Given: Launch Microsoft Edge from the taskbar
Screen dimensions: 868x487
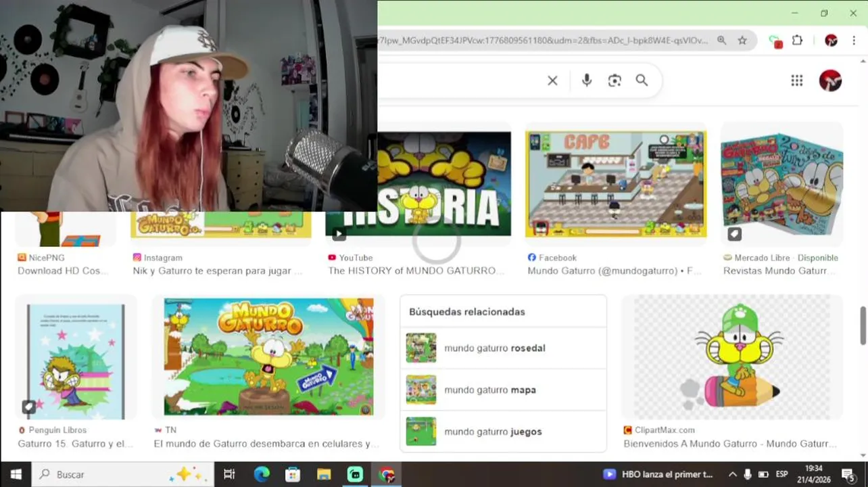Looking at the screenshot, I should [x=262, y=474].
